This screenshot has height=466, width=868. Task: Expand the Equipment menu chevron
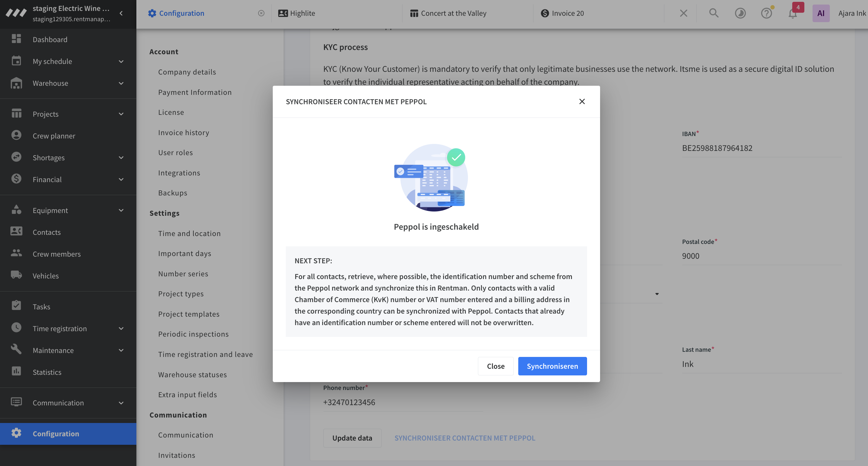121,210
